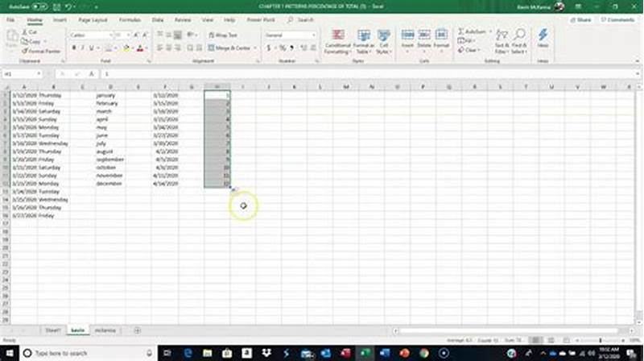
Task: Click the Windows Start button
Action: [x=10, y=353]
